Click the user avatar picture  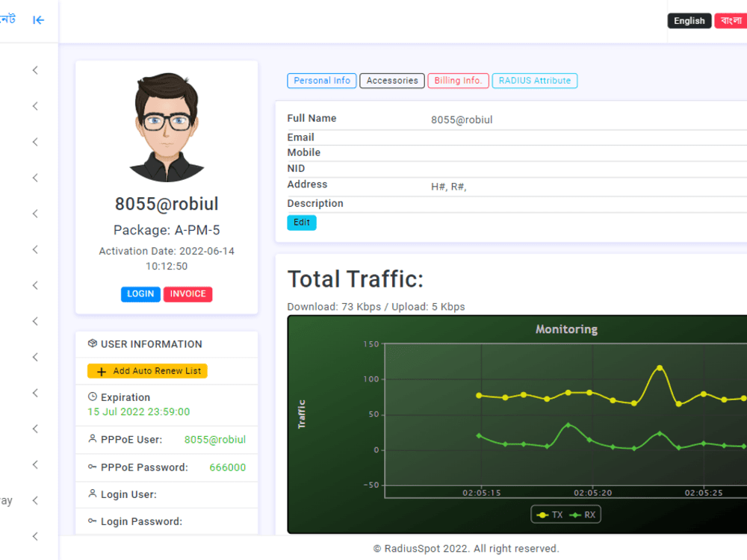pos(167,127)
